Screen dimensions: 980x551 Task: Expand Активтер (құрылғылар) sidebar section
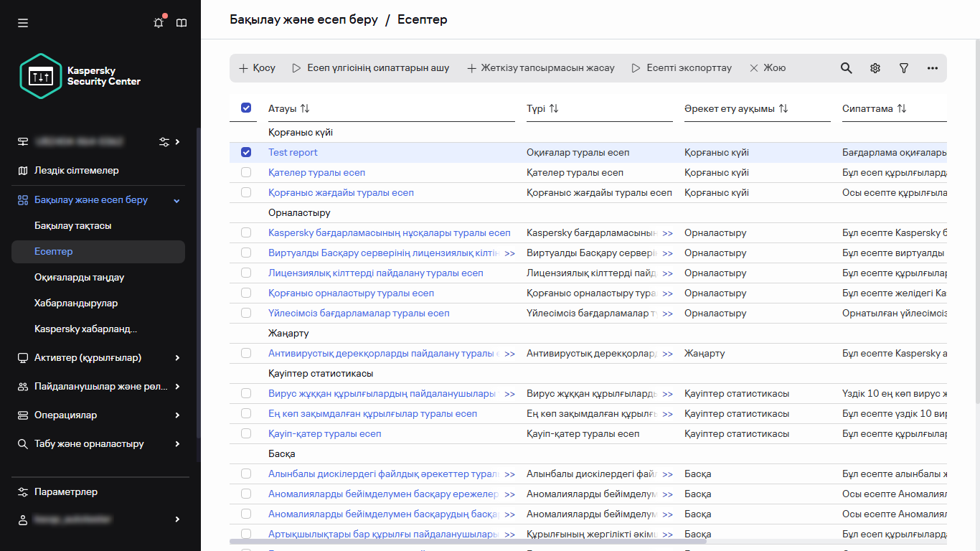tap(177, 358)
